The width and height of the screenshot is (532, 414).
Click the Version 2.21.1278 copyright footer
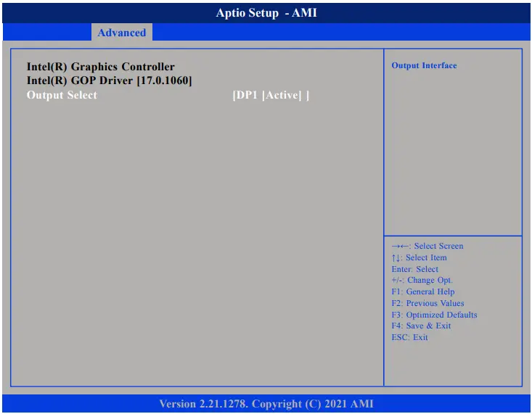[266, 404]
